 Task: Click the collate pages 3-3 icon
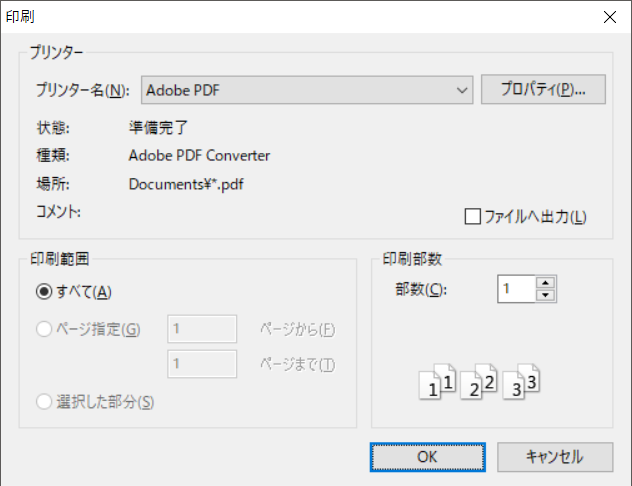pyautogui.click(x=521, y=382)
